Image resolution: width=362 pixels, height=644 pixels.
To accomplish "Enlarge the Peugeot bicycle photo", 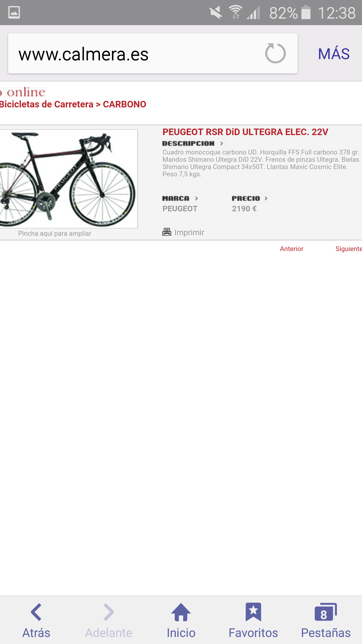I will click(x=69, y=179).
